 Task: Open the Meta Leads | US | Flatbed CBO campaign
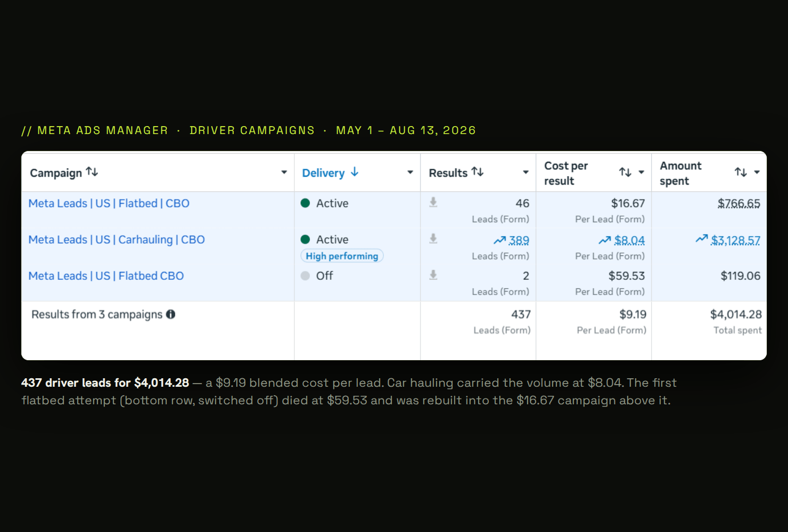106,276
